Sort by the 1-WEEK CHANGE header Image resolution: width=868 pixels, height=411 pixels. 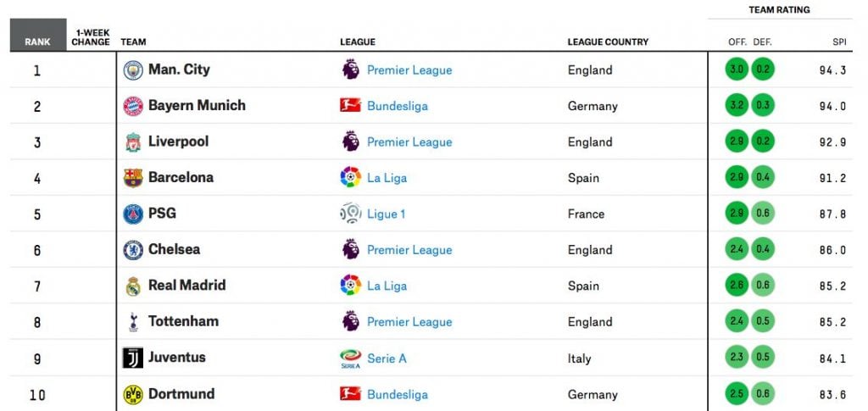tap(91, 37)
